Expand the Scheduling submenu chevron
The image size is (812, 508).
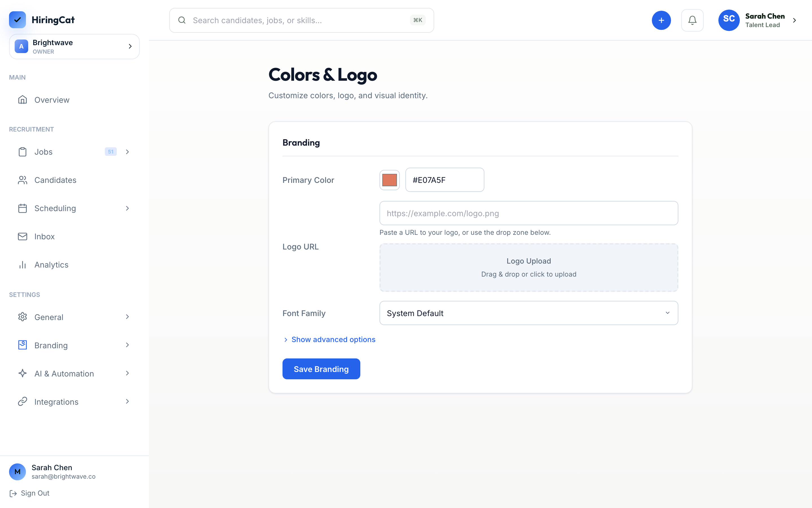pyautogui.click(x=127, y=208)
